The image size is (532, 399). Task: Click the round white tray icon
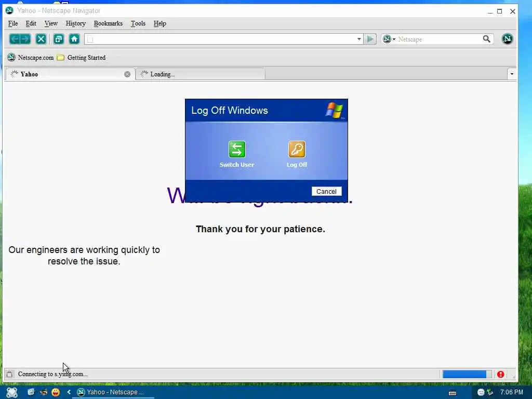pyautogui.click(x=481, y=392)
